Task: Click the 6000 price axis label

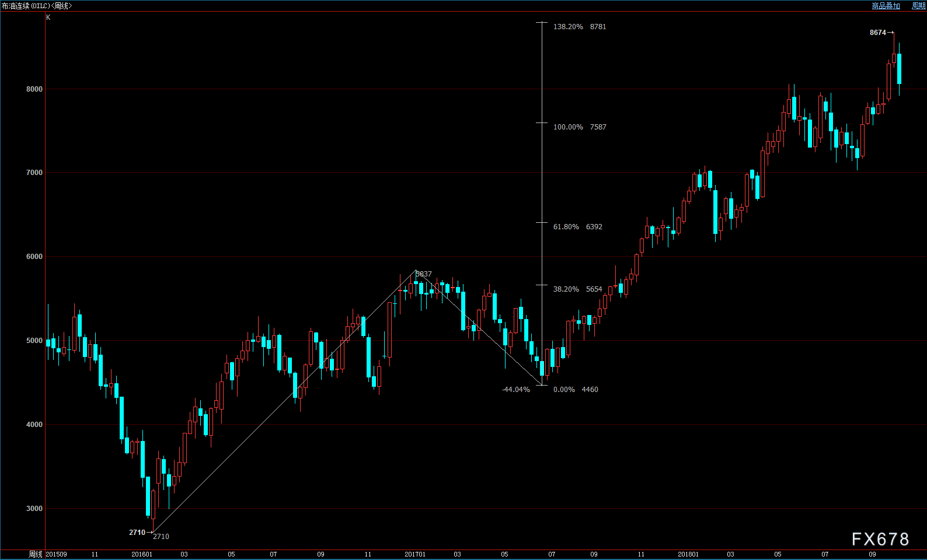Action: (x=34, y=257)
